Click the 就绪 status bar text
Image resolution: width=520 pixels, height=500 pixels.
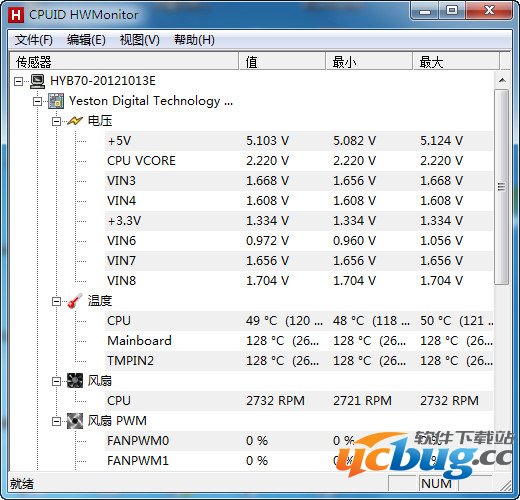[22, 484]
